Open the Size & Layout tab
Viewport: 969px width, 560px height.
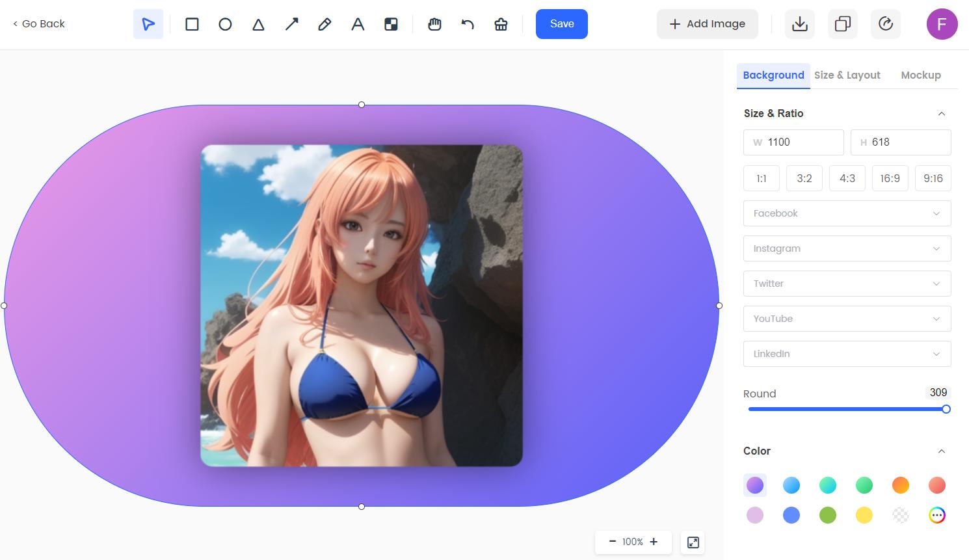[x=847, y=75]
